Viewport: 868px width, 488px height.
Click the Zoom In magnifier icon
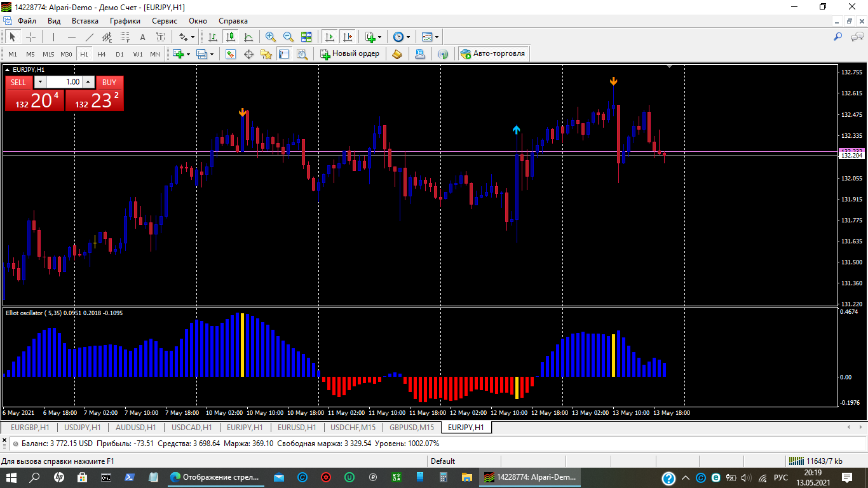coord(271,37)
